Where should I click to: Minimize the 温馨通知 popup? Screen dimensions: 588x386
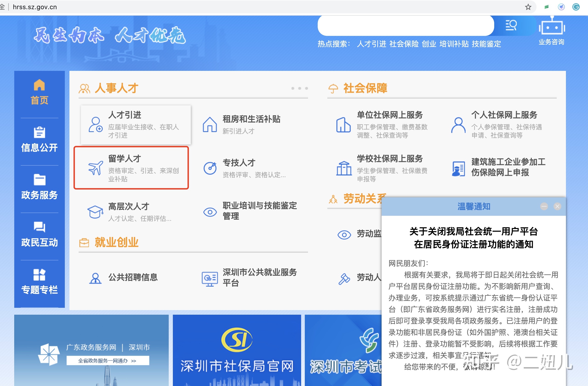pyautogui.click(x=544, y=206)
